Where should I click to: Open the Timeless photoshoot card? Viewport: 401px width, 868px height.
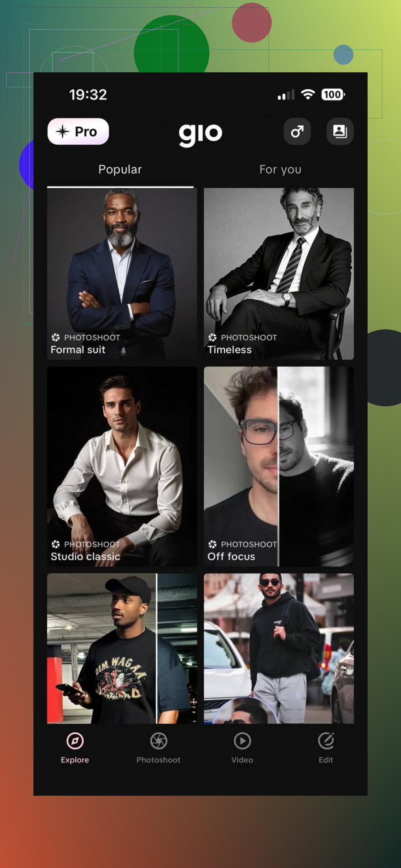tap(279, 274)
